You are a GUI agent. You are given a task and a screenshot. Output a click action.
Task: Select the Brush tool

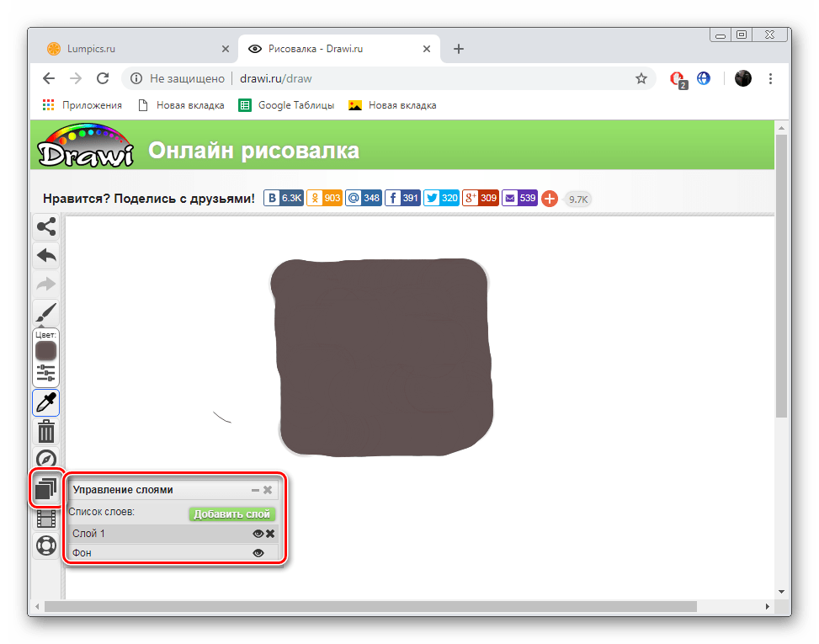click(x=45, y=313)
